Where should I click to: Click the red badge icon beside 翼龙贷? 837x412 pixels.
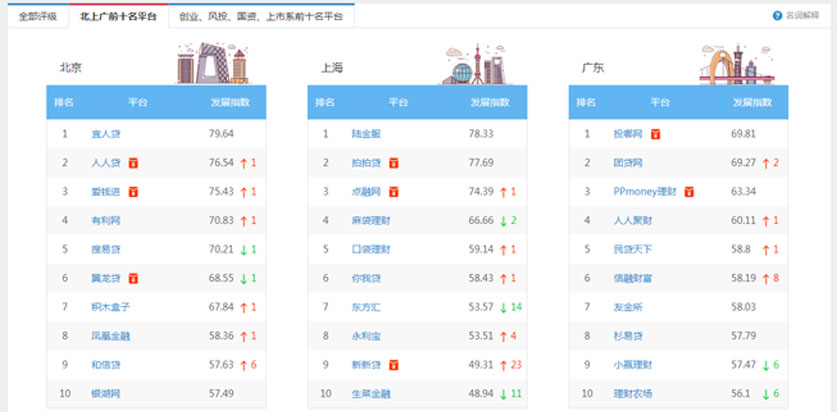(133, 278)
